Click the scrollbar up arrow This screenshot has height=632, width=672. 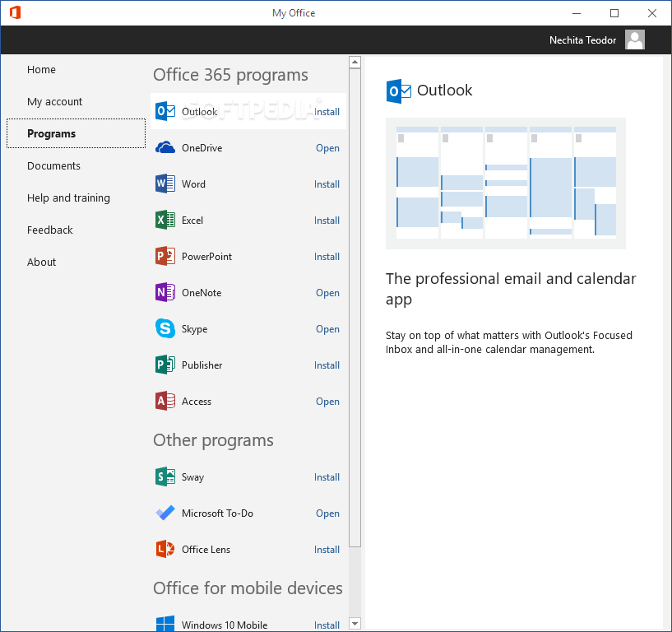point(355,63)
